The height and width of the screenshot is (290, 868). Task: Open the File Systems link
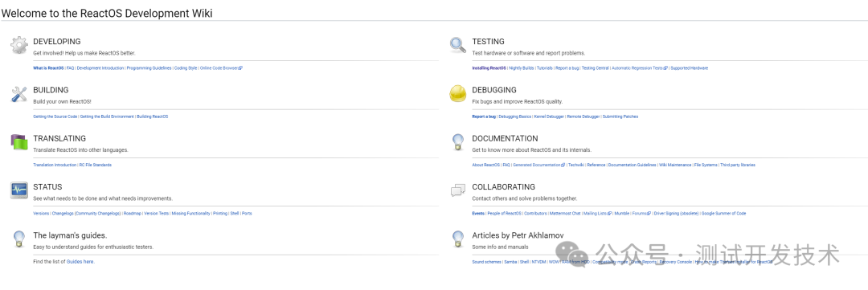tap(706, 165)
